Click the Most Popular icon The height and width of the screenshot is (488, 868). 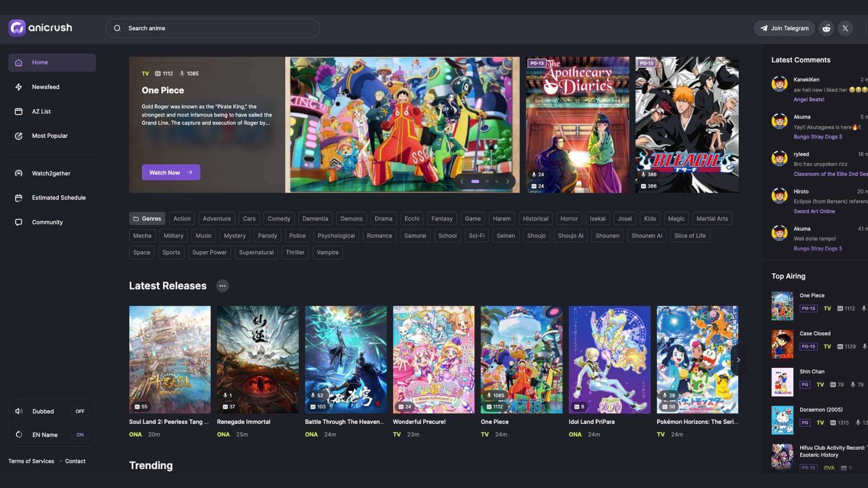pos(19,136)
